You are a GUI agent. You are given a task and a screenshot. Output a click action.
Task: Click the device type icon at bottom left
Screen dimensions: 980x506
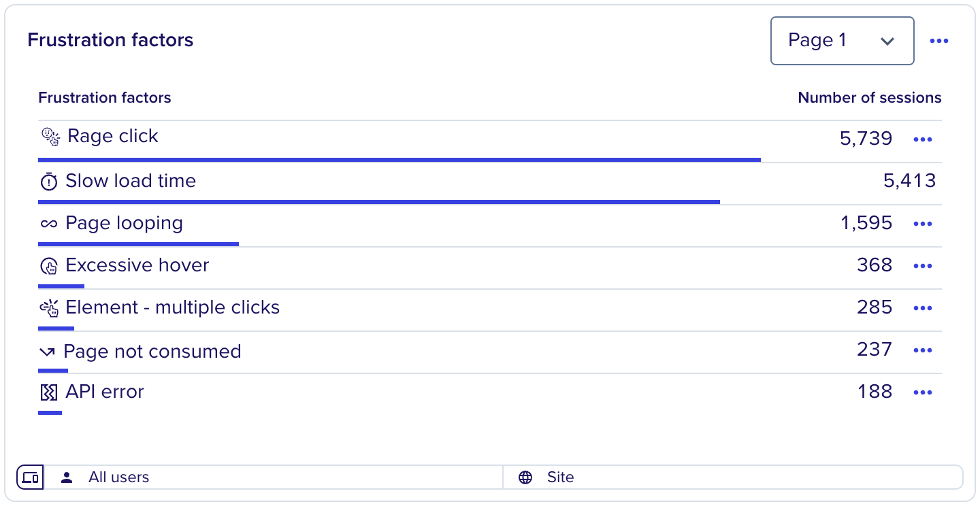(x=30, y=477)
